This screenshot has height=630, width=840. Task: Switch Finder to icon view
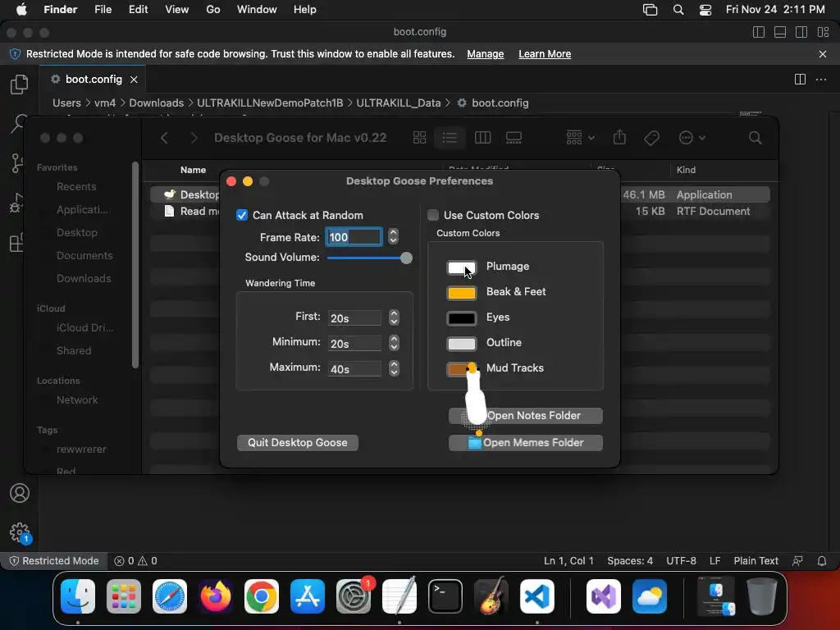coord(419,138)
